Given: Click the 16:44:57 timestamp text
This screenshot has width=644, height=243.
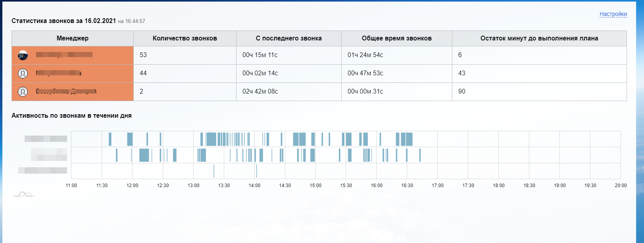Looking at the screenshot, I should [x=135, y=21].
